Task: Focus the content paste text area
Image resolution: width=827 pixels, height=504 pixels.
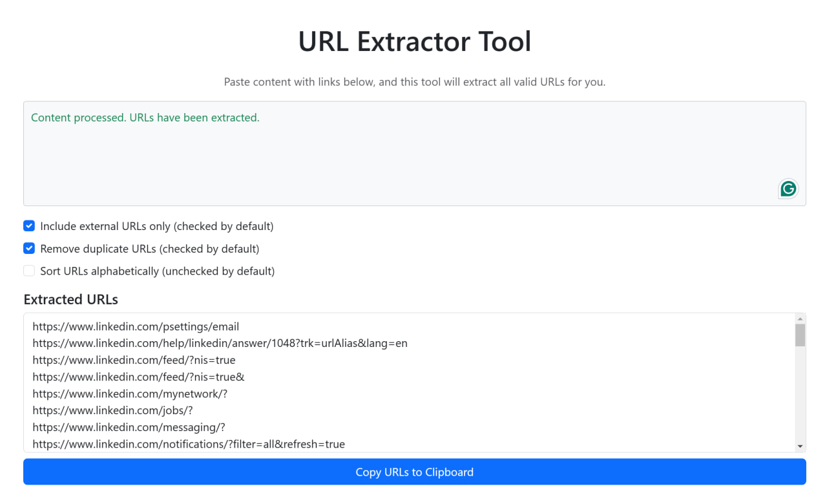Action: (x=415, y=153)
